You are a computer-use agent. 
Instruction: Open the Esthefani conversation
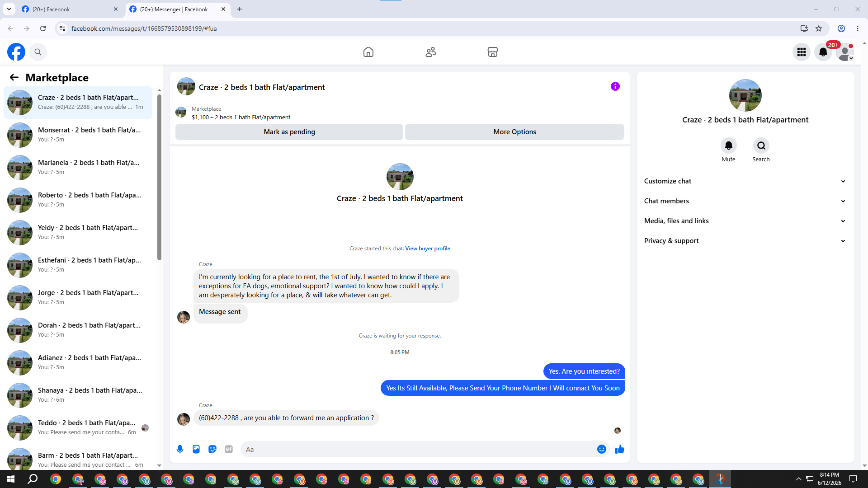click(x=78, y=265)
